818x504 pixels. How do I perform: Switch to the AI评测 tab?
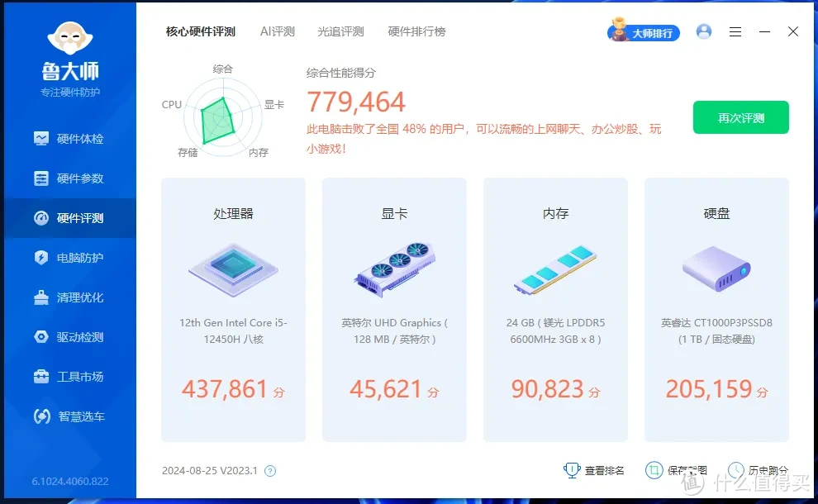[278, 32]
